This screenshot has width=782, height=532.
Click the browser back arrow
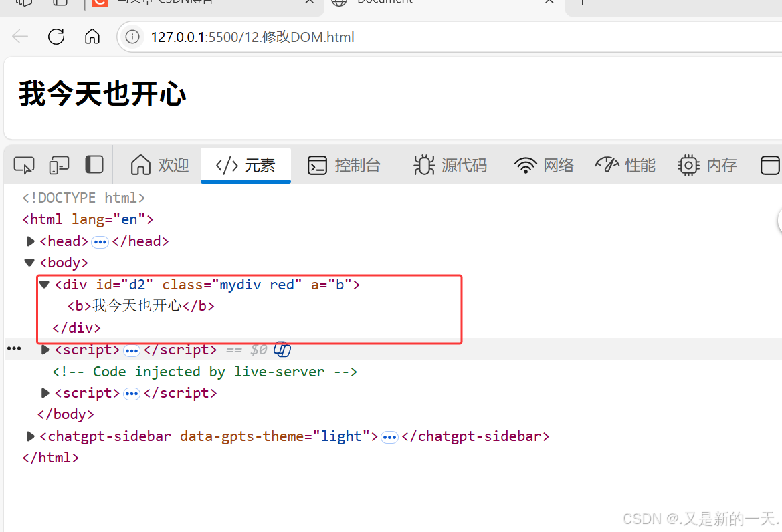click(x=20, y=36)
